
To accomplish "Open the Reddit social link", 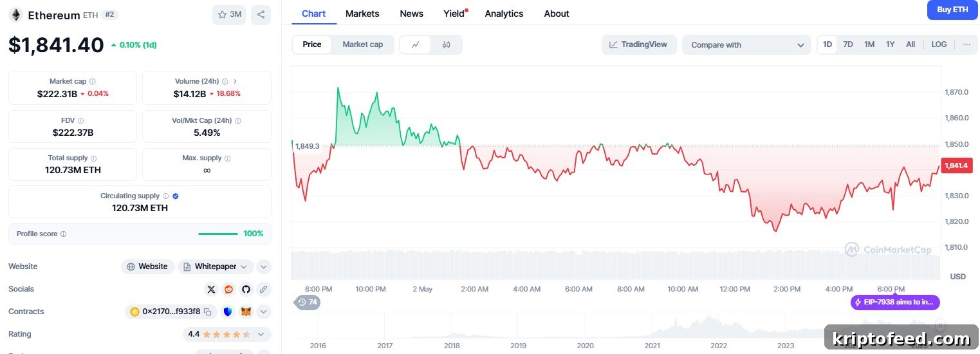I will 229,289.
